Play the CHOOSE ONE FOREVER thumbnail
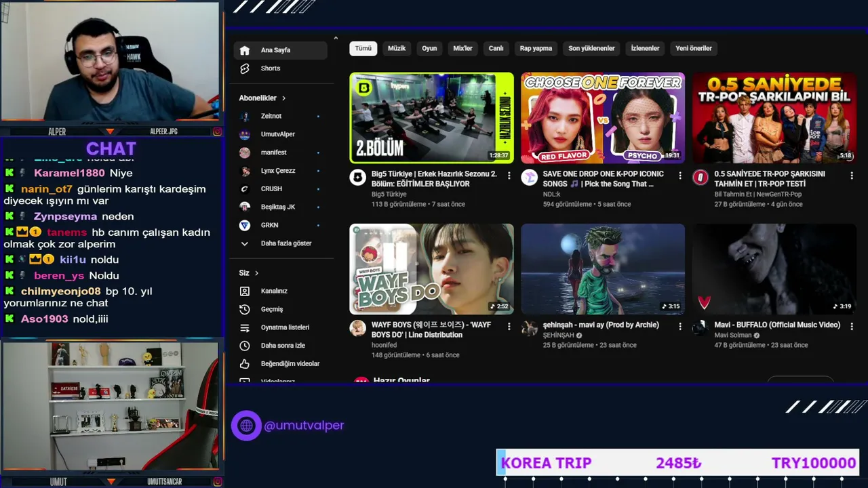 [603, 118]
